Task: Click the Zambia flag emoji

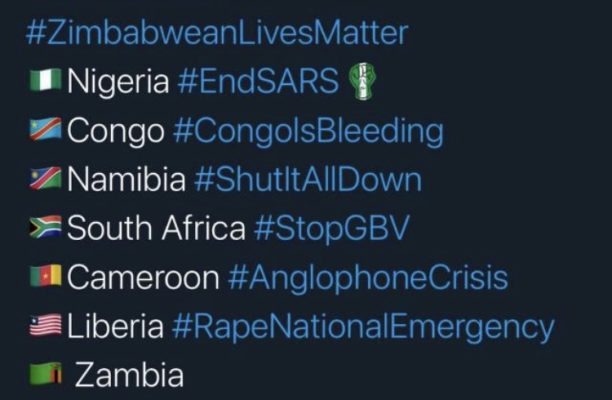Action: pyautogui.click(x=47, y=375)
